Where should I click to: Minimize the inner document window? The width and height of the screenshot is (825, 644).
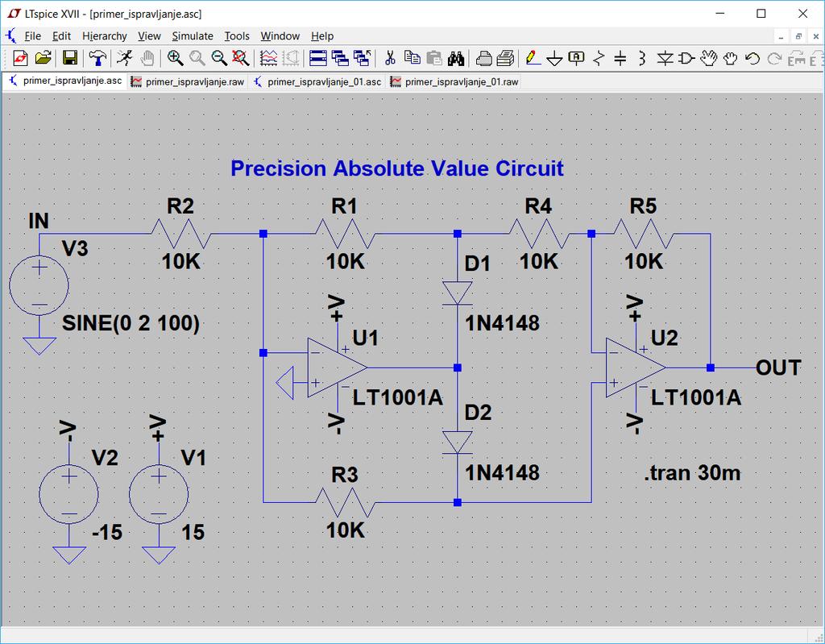(781, 36)
